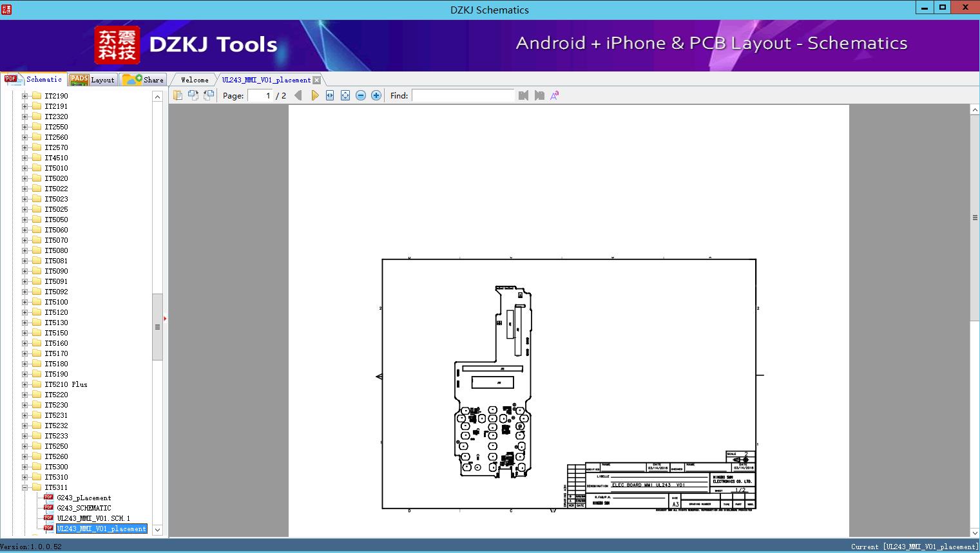Click the previous page arrow
Image resolution: width=980 pixels, height=553 pixels.
298,95
